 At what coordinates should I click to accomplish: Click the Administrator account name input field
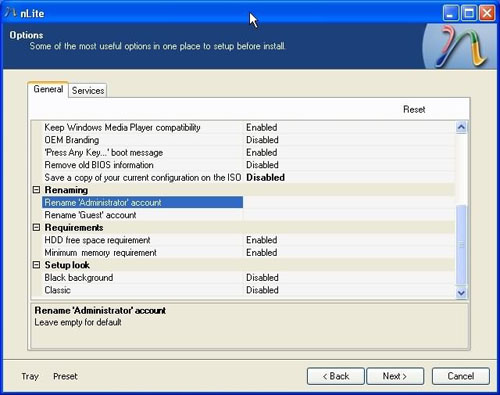point(349,202)
